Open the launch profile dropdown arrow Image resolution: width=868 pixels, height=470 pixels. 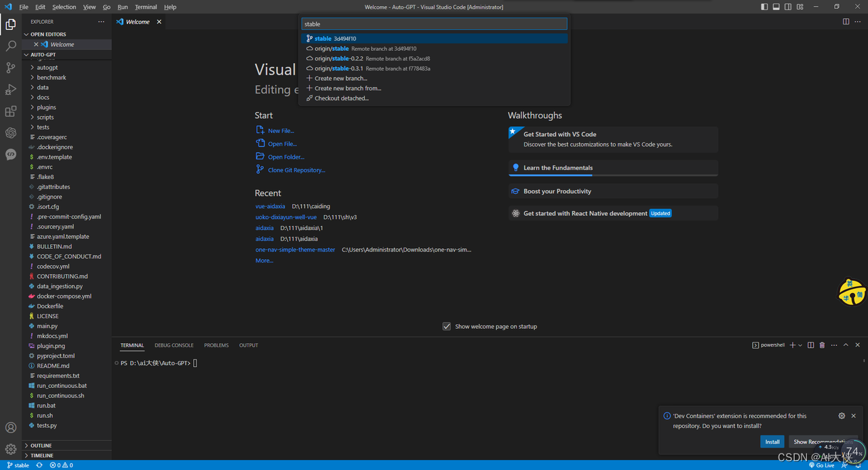click(800, 345)
